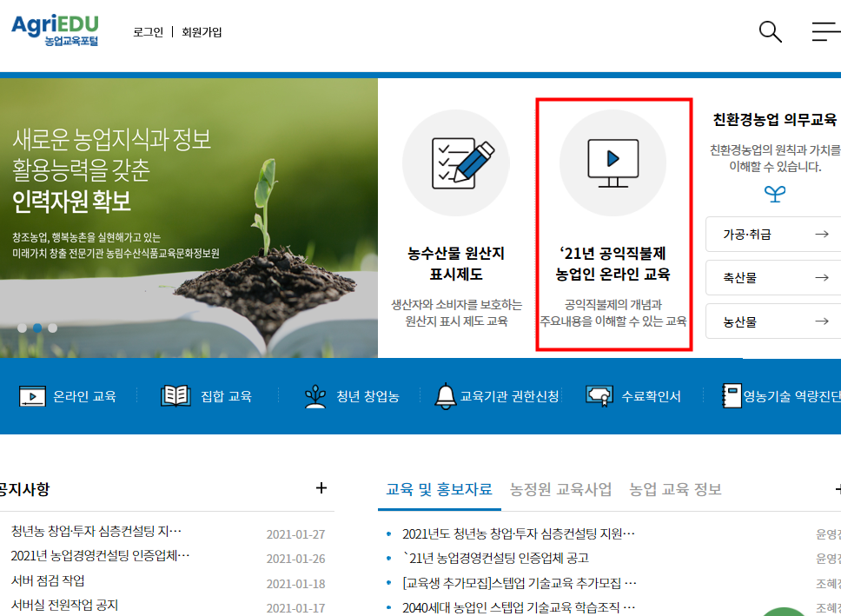Click the certificate icon for 수료확인서
Image resolution: width=841 pixels, height=616 pixels.
coord(599,396)
